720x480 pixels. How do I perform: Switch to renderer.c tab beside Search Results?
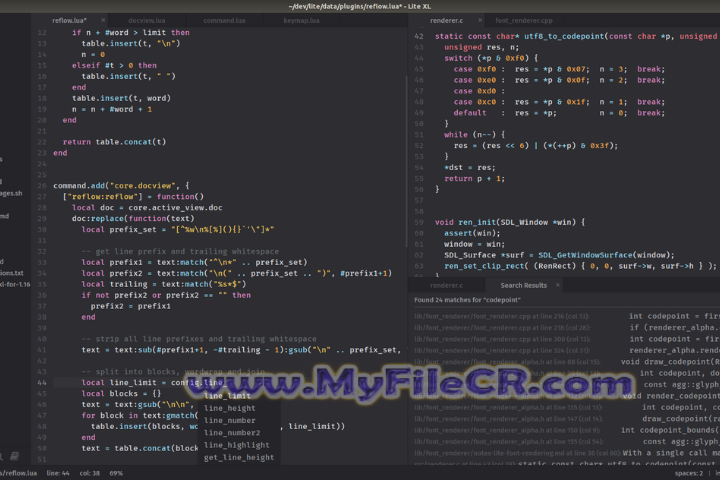tap(446, 285)
